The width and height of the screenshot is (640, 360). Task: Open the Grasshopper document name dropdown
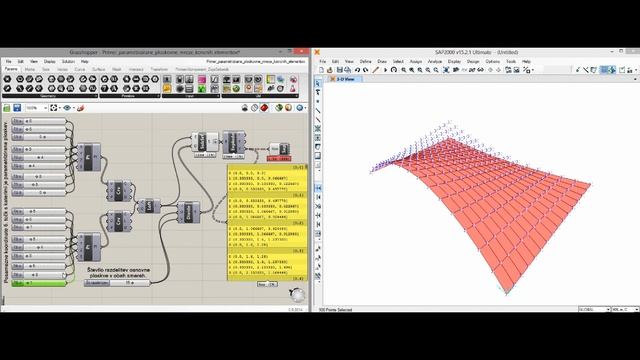pyautogui.click(x=256, y=61)
